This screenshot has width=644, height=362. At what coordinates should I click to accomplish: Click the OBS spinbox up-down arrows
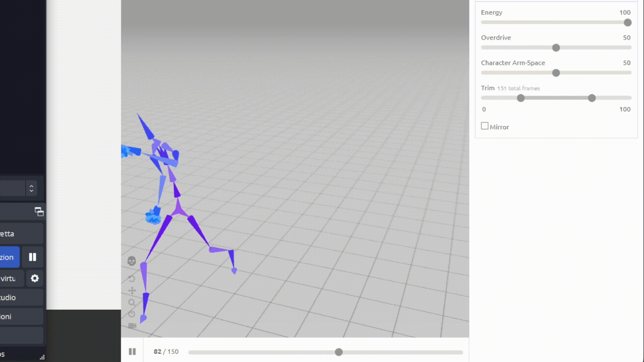coord(32,188)
